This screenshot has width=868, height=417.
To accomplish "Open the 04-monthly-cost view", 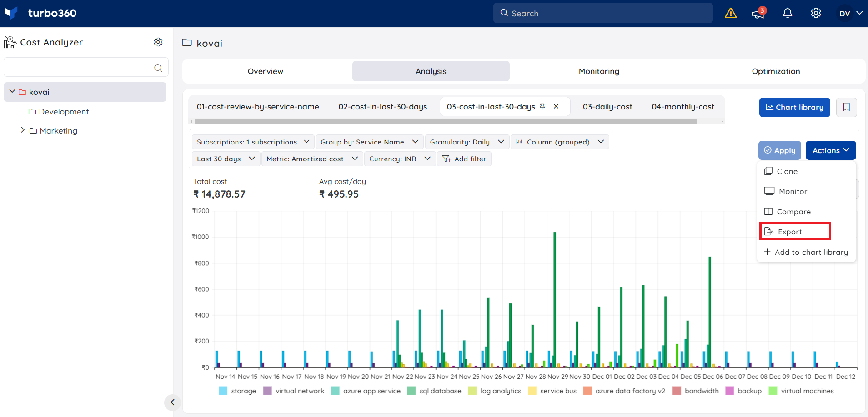I will point(683,107).
